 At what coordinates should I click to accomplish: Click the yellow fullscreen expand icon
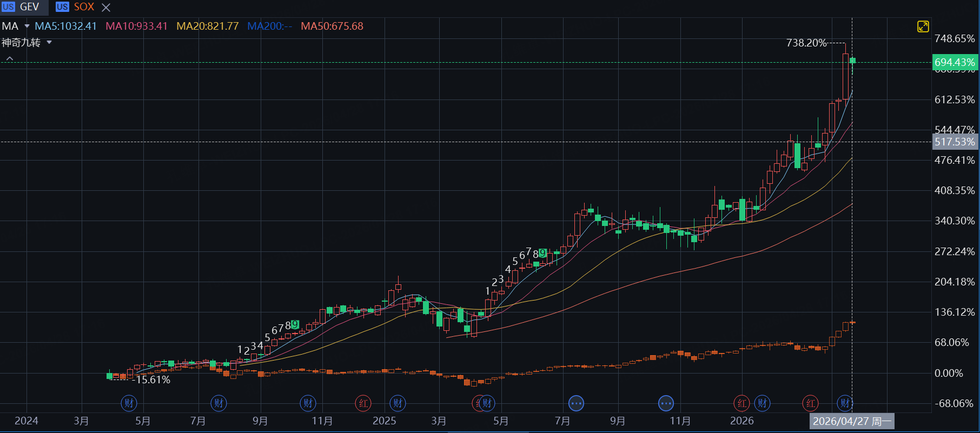pyautogui.click(x=923, y=26)
